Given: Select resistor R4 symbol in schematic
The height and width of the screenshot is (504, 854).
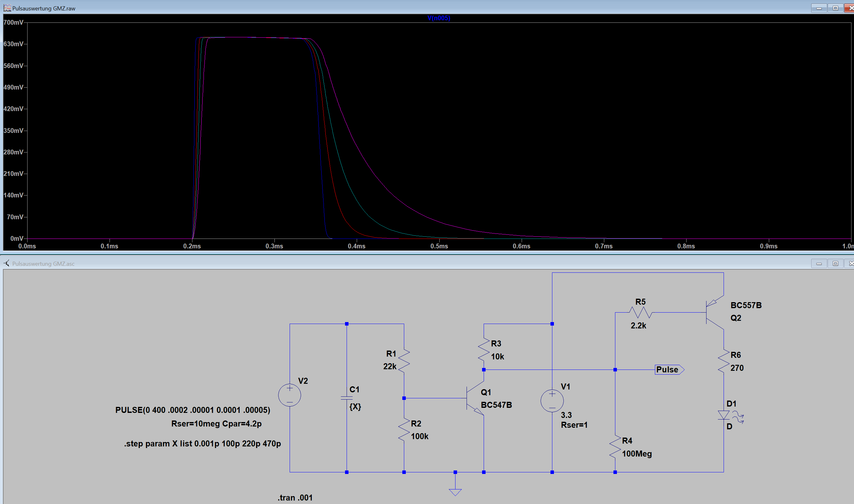Looking at the screenshot, I should 615,447.
